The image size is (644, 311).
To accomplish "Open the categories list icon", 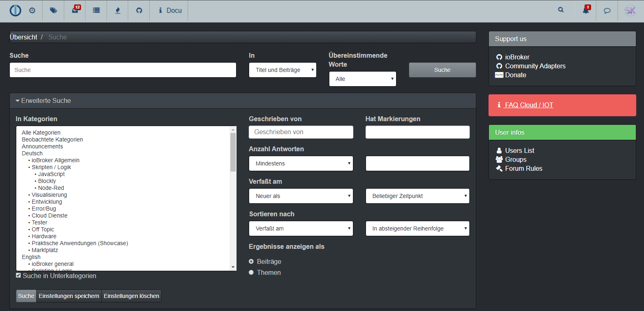I will pyautogui.click(x=96, y=11).
